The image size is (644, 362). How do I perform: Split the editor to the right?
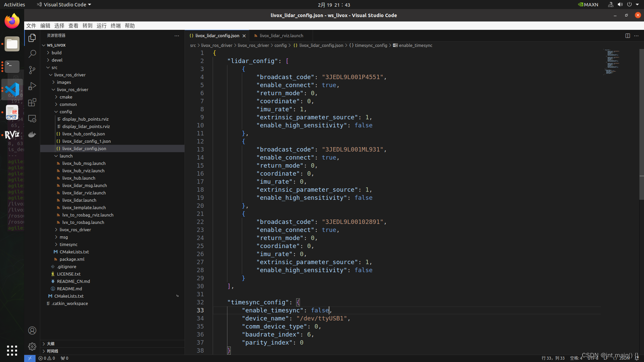pyautogui.click(x=628, y=36)
